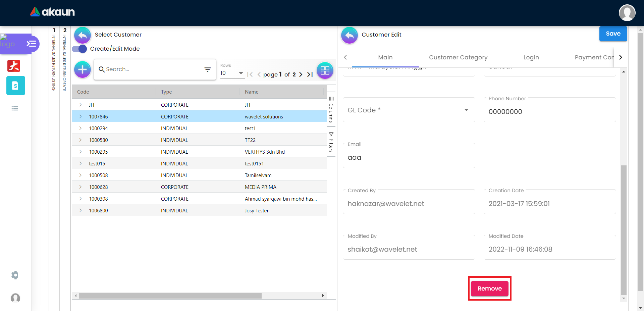Viewport: 644px width, 311px height.
Task: Click the user avatar in top bar
Action: 627,13
